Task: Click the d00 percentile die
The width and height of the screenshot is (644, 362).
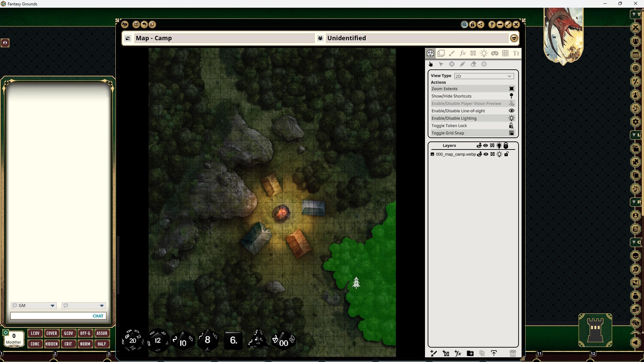Action: click(x=284, y=341)
